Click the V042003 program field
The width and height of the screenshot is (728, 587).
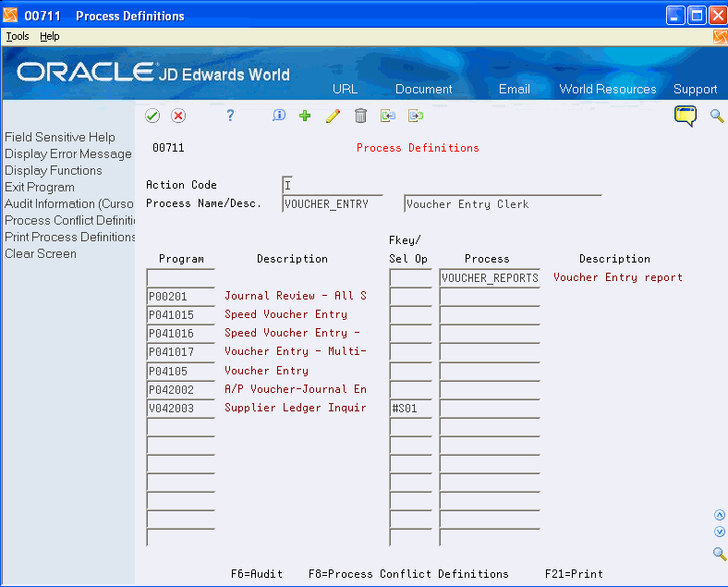click(180, 409)
